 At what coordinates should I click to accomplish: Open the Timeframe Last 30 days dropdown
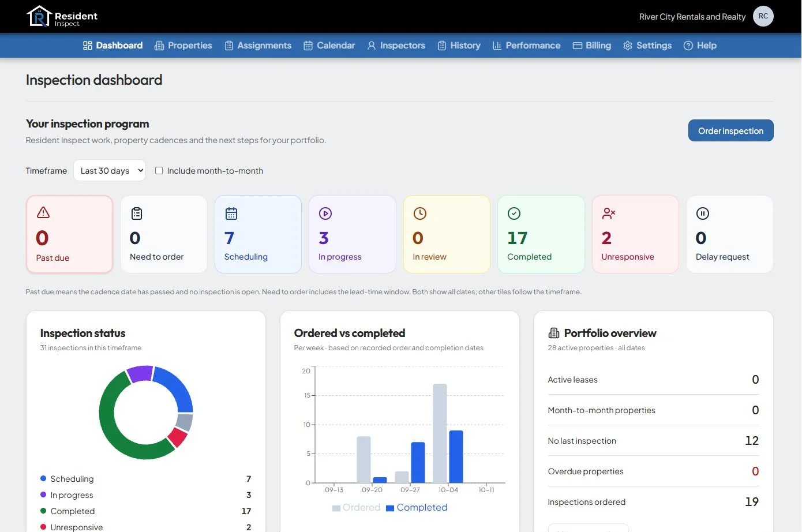[110, 170]
